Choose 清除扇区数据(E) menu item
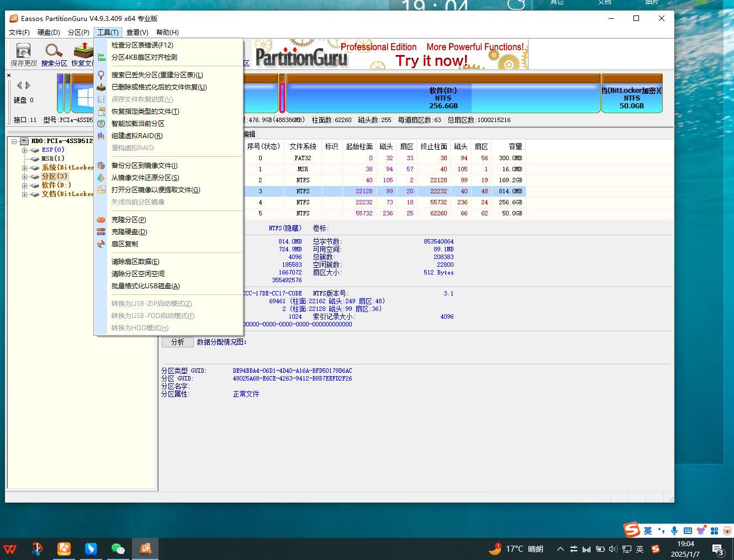This screenshot has height=560, width=734. [x=169, y=262]
